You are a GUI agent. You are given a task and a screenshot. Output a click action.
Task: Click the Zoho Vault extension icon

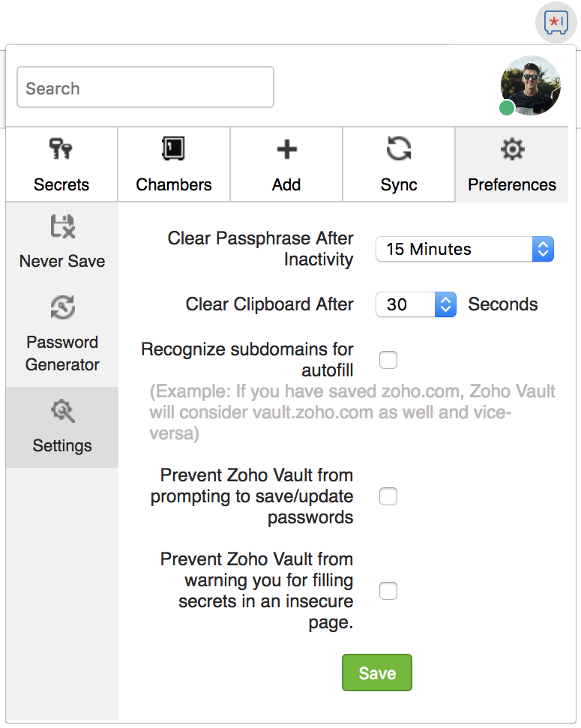coord(556,22)
